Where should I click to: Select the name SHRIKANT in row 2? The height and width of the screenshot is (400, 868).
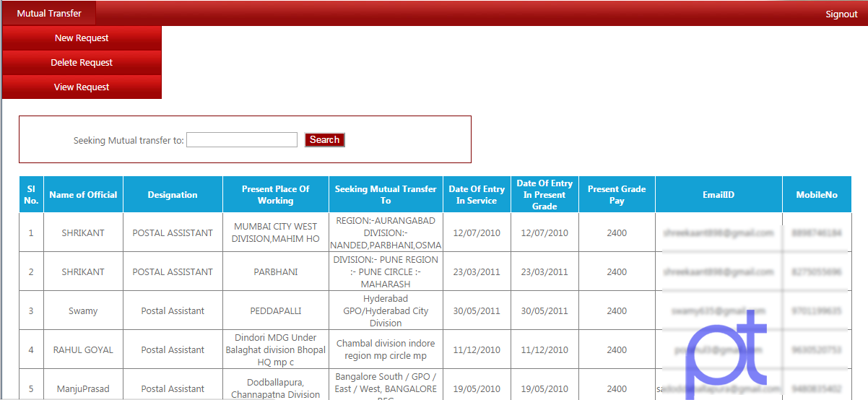point(83,272)
